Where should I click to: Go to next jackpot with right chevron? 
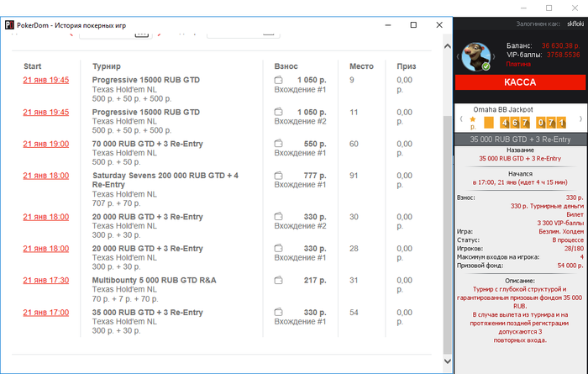pyautogui.click(x=580, y=119)
